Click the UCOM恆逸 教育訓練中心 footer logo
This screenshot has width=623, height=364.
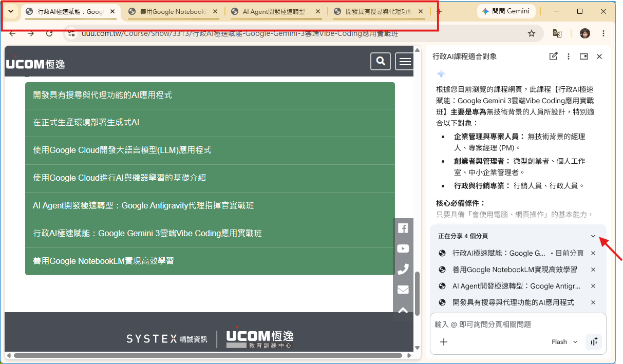[260, 338]
